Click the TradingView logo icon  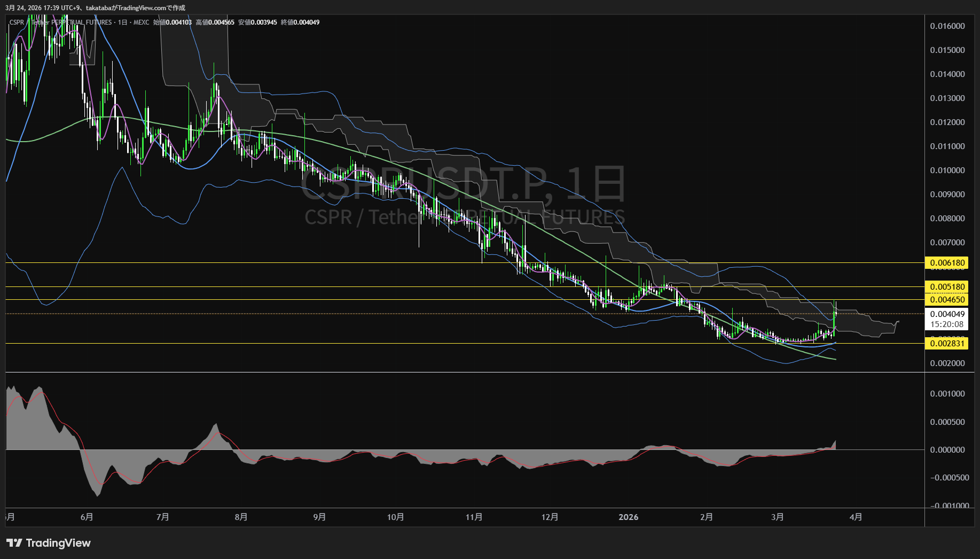(14, 543)
